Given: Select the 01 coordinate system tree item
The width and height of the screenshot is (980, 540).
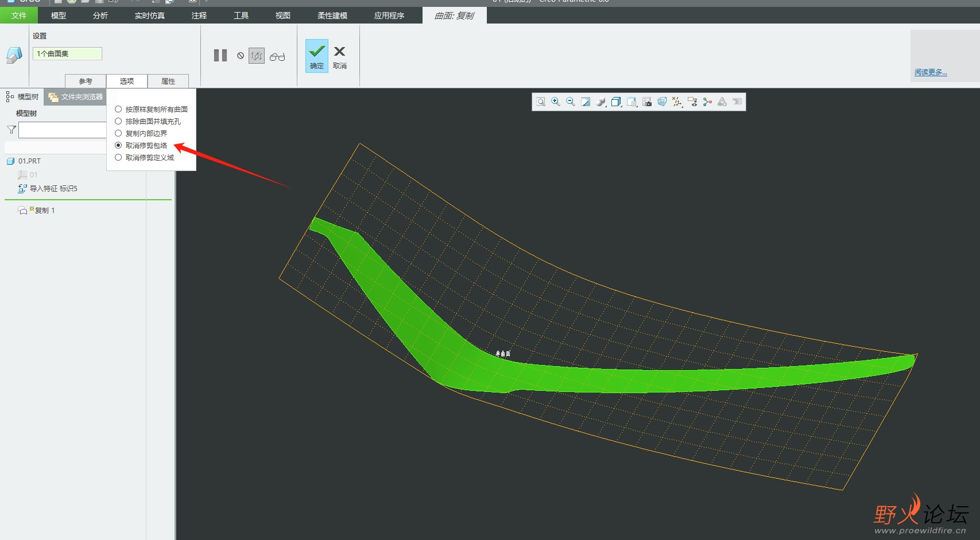Looking at the screenshot, I should (x=28, y=175).
